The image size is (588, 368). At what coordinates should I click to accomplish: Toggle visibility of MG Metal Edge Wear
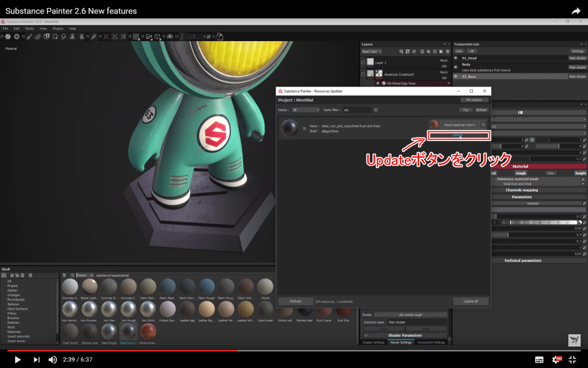[378, 83]
